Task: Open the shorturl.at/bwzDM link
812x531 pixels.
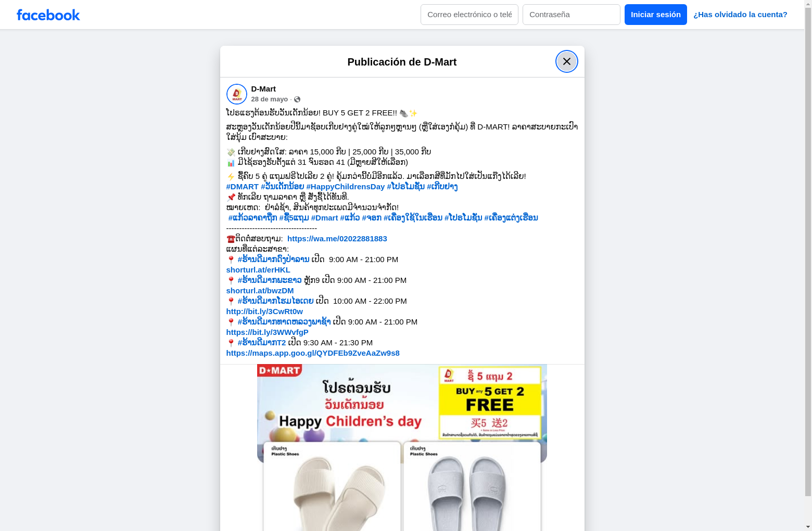Action: [260, 291]
